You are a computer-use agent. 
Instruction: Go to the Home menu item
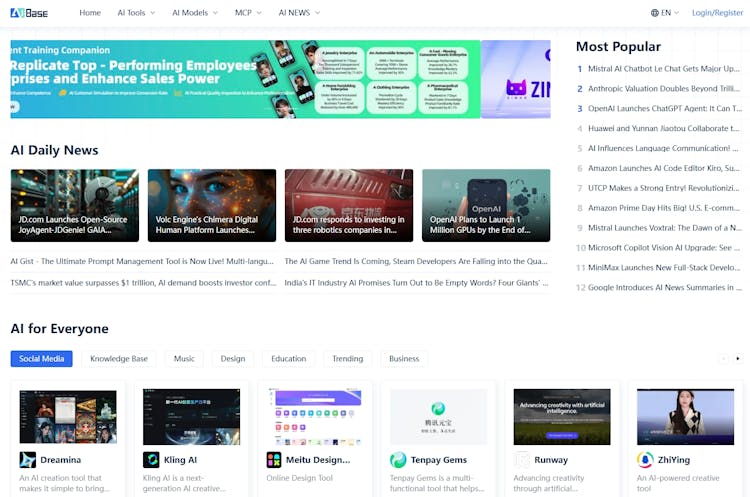tap(90, 13)
